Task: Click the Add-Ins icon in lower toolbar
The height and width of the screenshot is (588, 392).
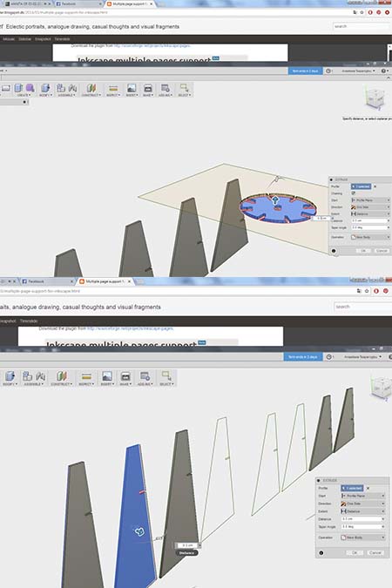Action: point(145,376)
